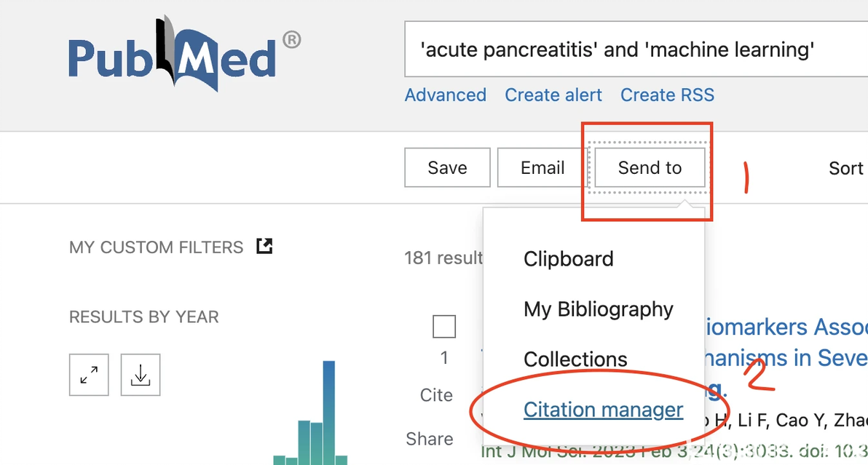This screenshot has width=868, height=465.
Task: Click the Create alert link
Action: pyautogui.click(x=553, y=95)
